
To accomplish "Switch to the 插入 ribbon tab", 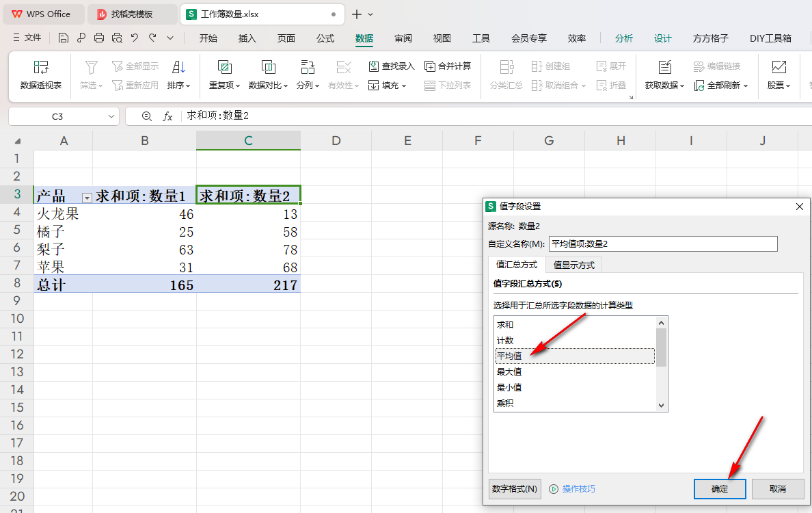I will (247, 38).
